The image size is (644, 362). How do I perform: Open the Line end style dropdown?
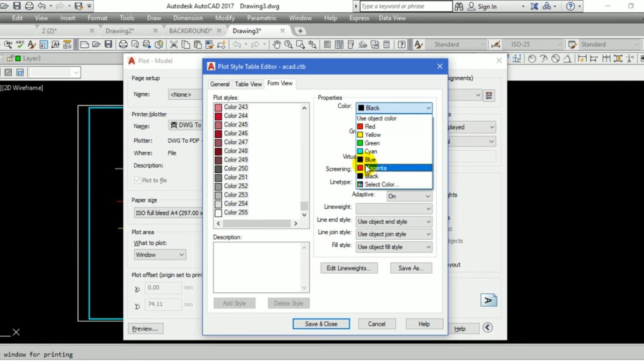coord(394,221)
